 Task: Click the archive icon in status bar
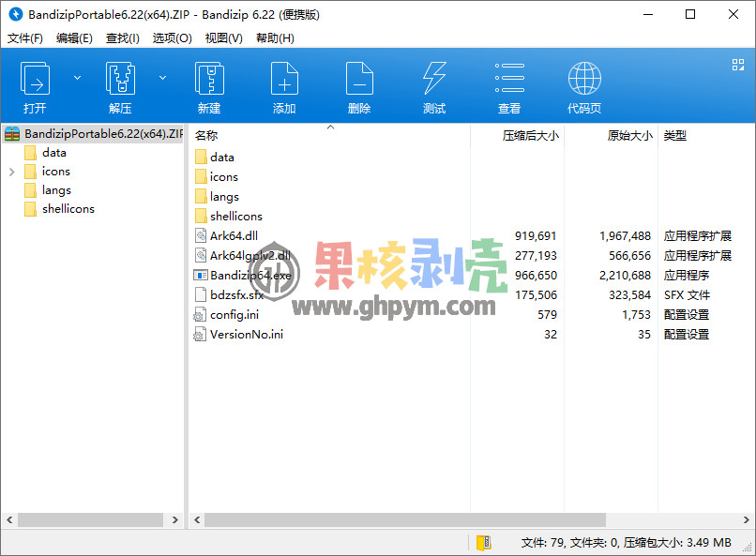(484, 543)
